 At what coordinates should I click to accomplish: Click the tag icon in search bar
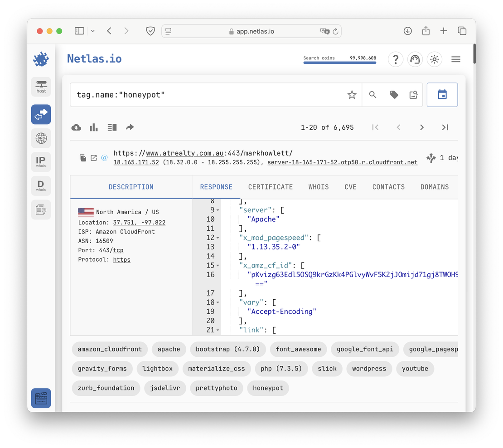394,95
